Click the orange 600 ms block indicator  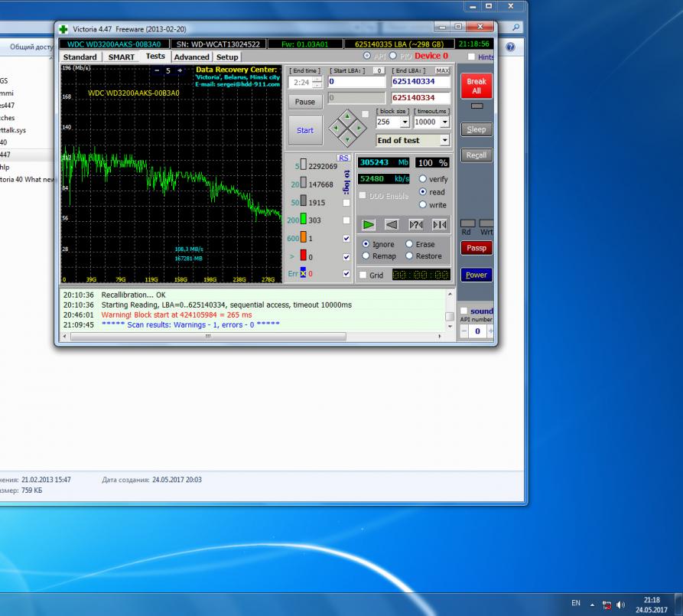[303, 237]
